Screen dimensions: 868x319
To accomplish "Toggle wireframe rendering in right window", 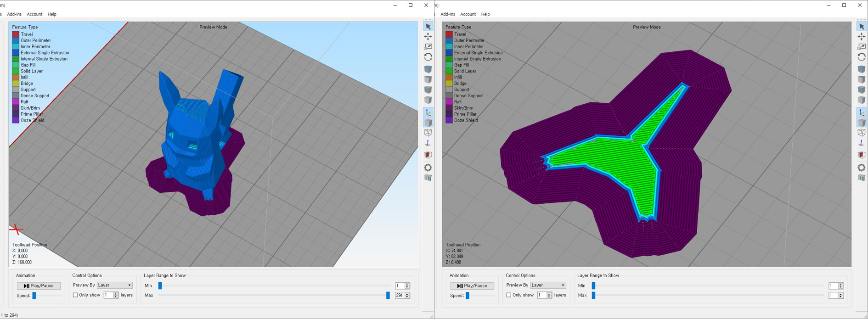I will point(862,133).
